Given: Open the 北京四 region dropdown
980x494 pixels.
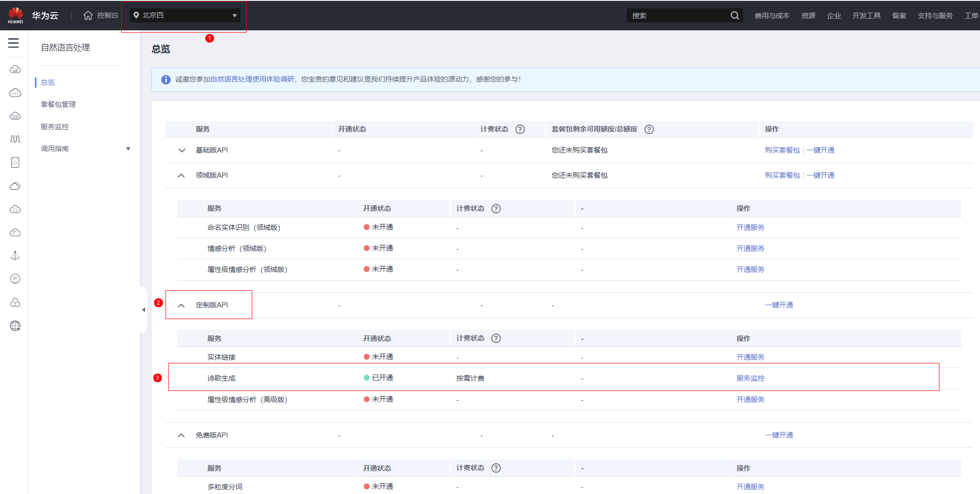Looking at the screenshot, I should click(x=186, y=15).
